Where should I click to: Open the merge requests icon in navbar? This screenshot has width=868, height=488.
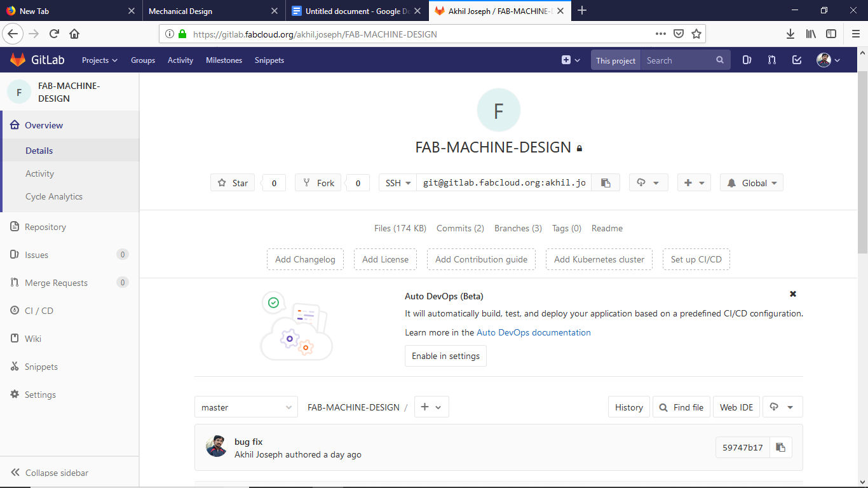pos(771,60)
